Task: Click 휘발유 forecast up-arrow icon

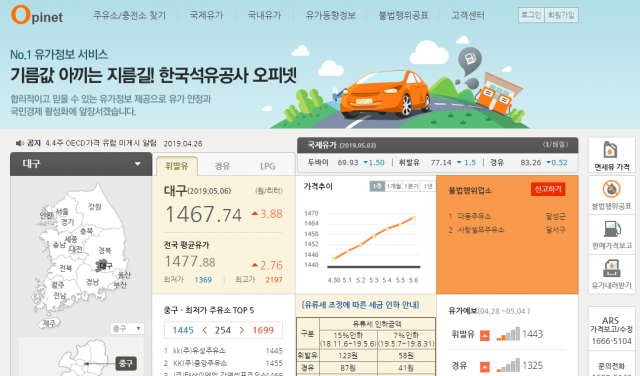Action: (x=484, y=335)
